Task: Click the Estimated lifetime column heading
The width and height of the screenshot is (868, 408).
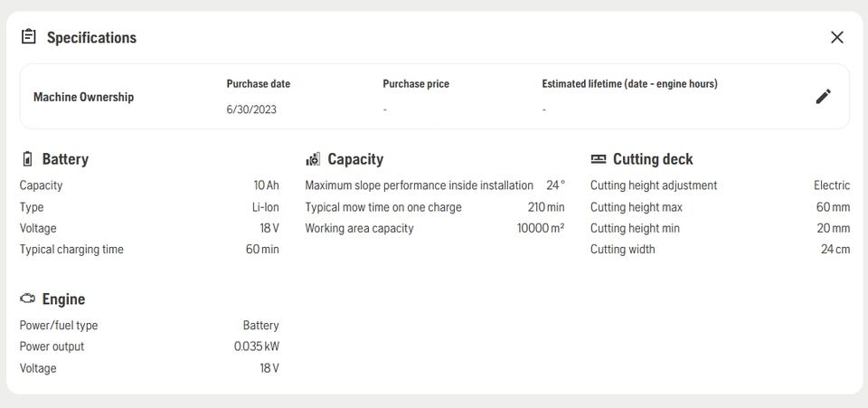Action: tap(629, 84)
